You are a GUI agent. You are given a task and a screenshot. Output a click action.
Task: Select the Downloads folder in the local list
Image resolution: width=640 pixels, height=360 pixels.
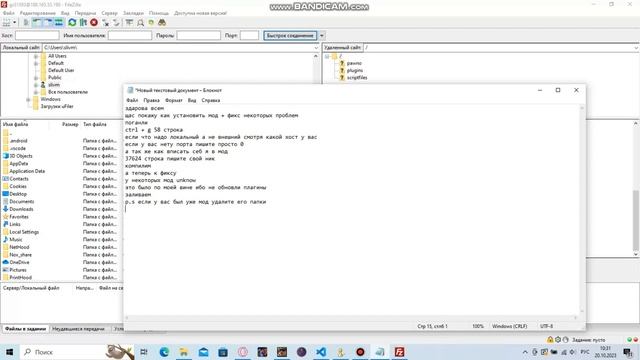click(x=21, y=209)
